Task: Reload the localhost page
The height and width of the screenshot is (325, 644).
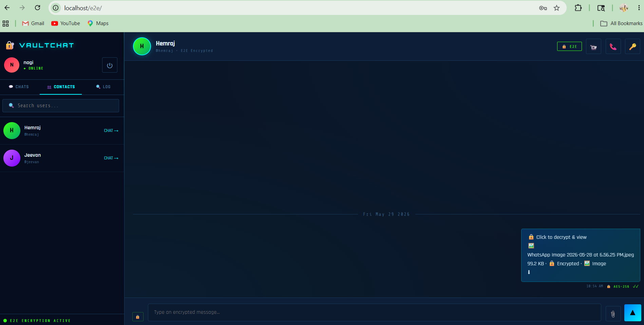Action: pos(38,8)
